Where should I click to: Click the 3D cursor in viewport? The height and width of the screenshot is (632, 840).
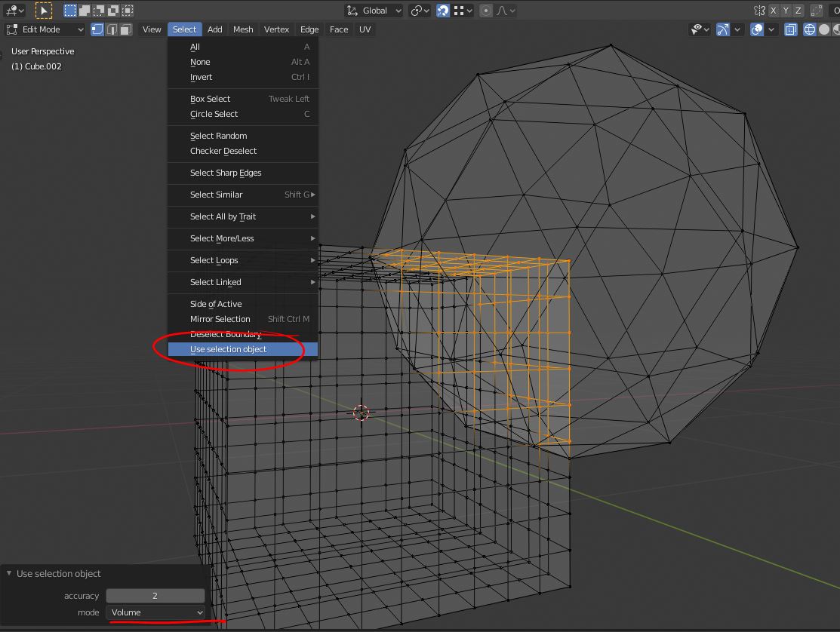point(361,413)
